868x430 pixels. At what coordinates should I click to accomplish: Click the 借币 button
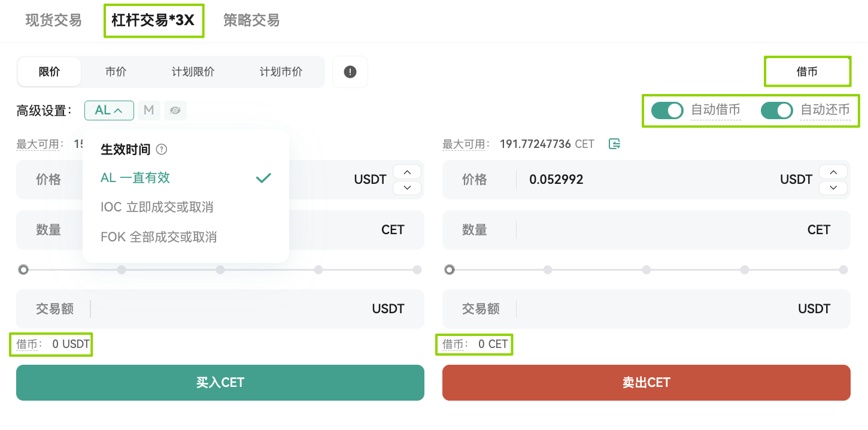807,71
